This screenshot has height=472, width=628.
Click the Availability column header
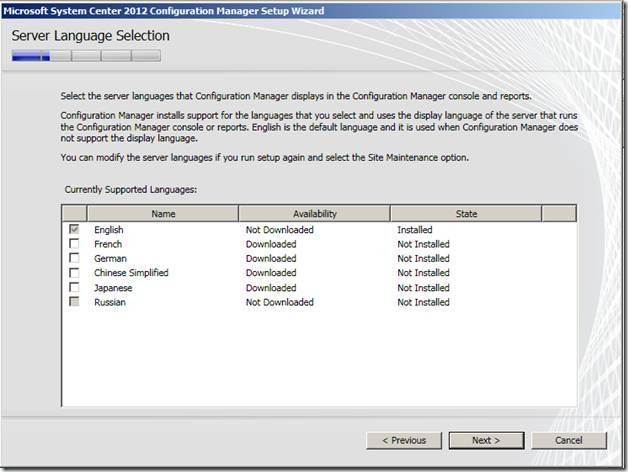click(314, 214)
